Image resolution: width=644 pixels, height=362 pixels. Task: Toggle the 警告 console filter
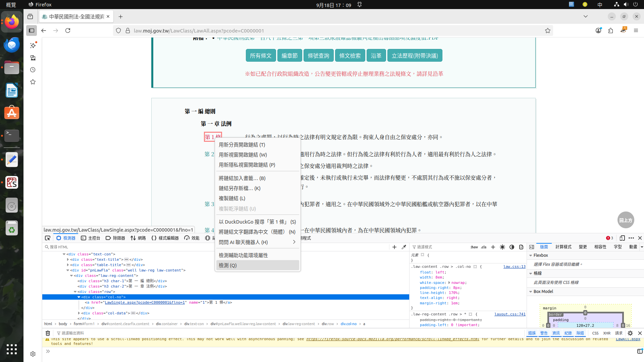pyautogui.click(x=544, y=333)
